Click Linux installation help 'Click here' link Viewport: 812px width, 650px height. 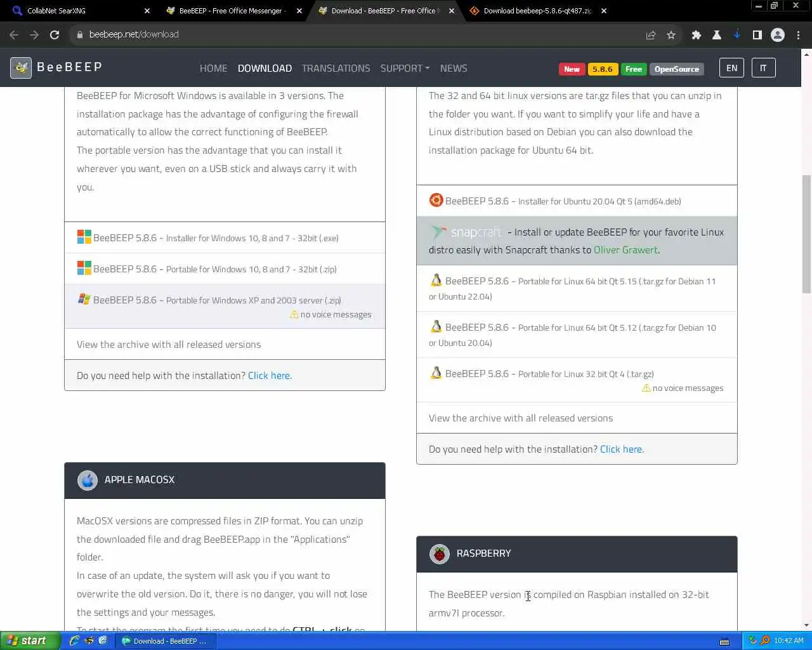click(622, 449)
